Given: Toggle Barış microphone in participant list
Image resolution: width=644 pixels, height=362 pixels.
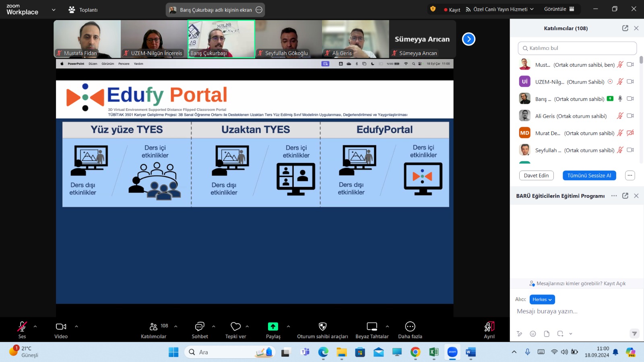Looking at the screenshot, I should pyautogui.click(x=620, y=99).
